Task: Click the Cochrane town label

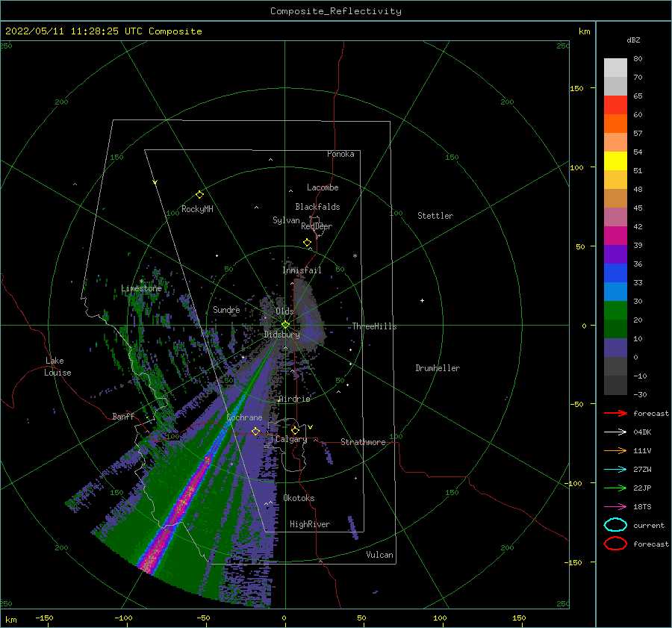Action: (244, 417)
